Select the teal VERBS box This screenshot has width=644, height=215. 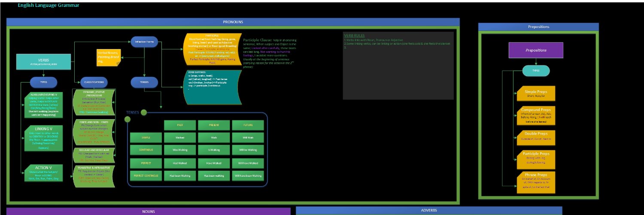click(43, 62)
